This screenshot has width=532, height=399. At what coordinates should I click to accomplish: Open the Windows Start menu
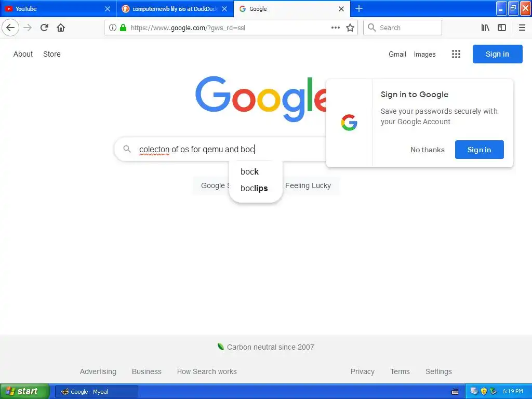pos(25,391)
